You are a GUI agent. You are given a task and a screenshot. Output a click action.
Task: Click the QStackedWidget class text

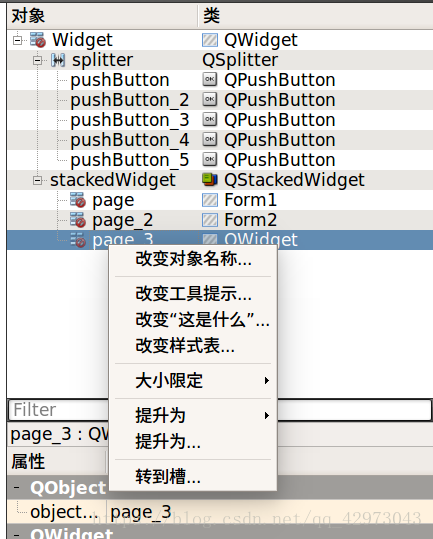(x=294, y=180)
